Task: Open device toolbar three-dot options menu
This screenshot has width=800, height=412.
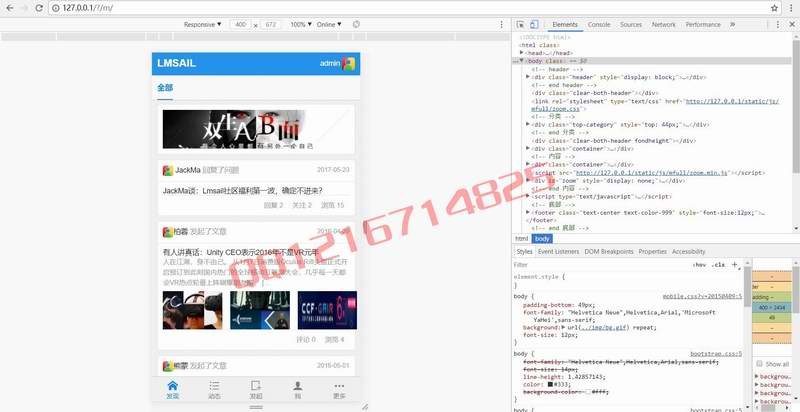Action: point(502,24)
